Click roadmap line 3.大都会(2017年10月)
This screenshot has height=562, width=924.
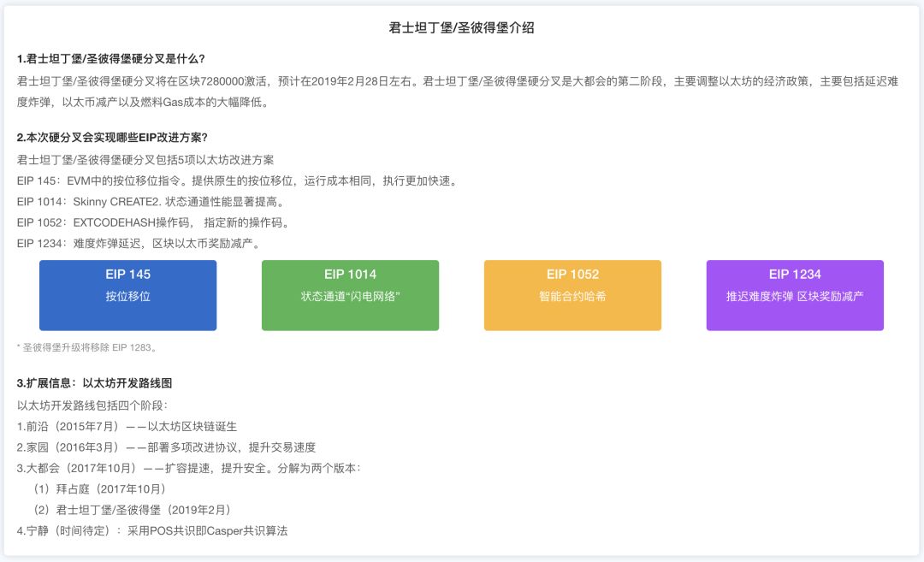point(188,468)
